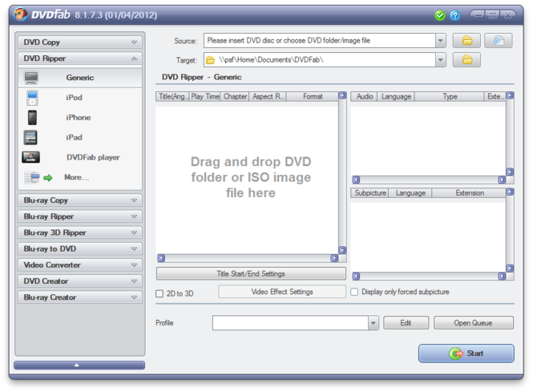Expand the Video Converter section
Image resolution: width=533 pixels, height=392 pixels.
pos(80,265)
